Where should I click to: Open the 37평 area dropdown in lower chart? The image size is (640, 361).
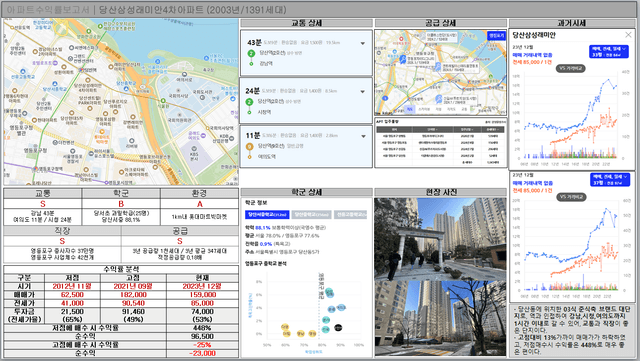pos(610,180)
